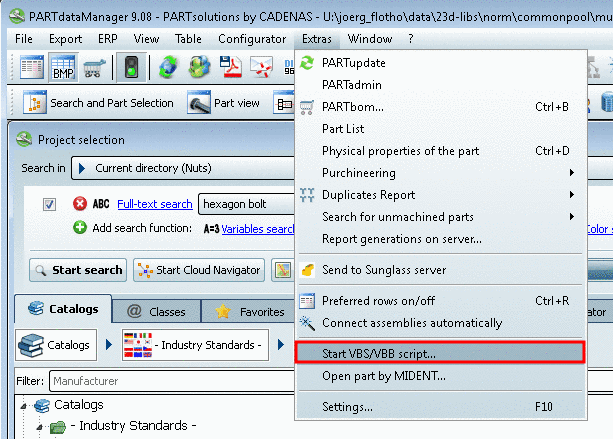Image resolution: width=613 pixels, height=439 pixels.
Task: Click the red remove search function icon
Action: click(80, 204)
